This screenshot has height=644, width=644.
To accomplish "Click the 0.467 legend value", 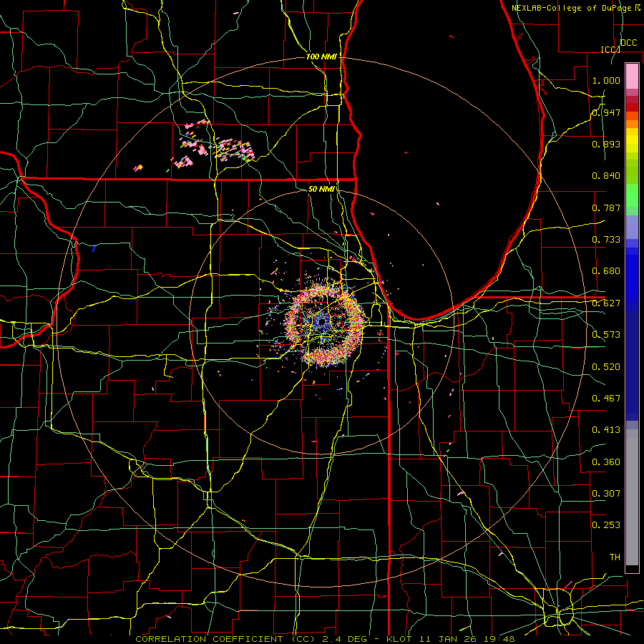I will coord(606,399).
